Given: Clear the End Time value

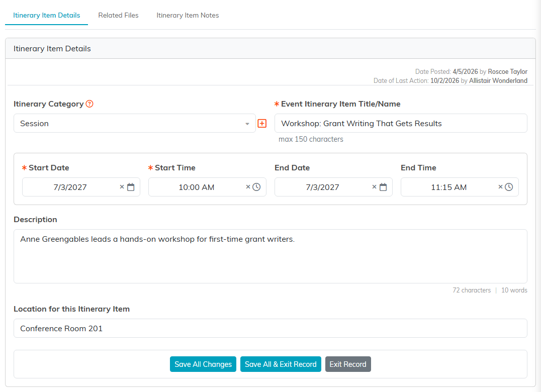Looking at the screenshot, I should [501, 187].
